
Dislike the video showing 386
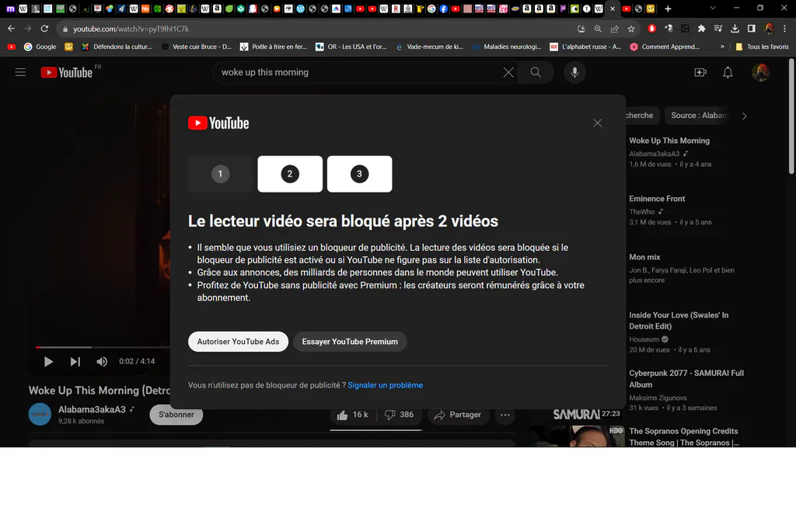[x=400, y=415]
